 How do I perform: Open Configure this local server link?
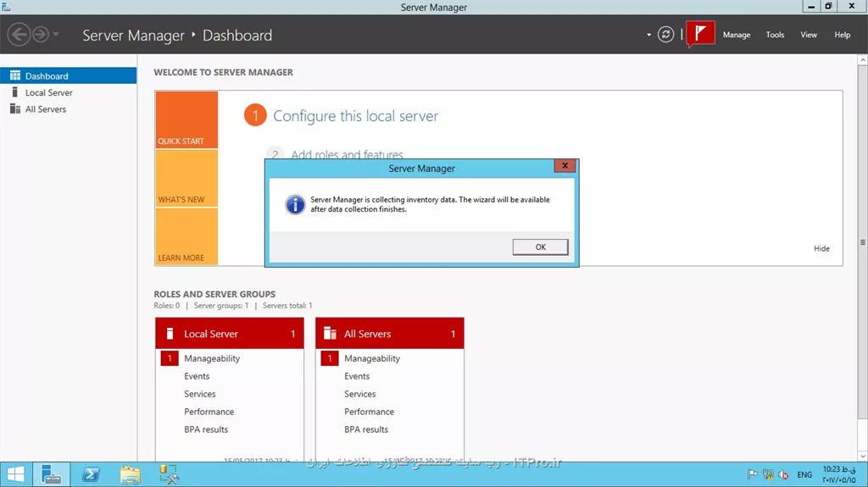click(x=355, y=116)
